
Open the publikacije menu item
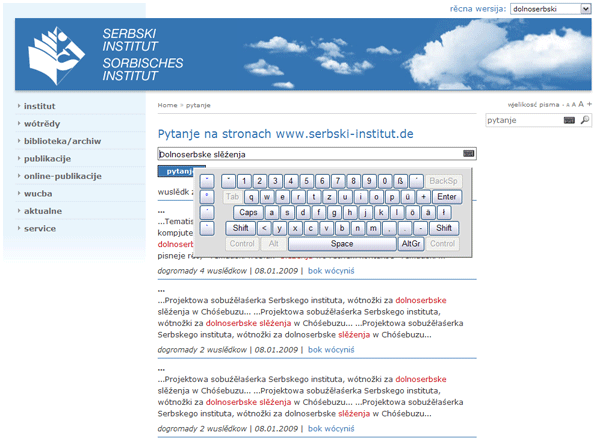click(x=47, y=158)
